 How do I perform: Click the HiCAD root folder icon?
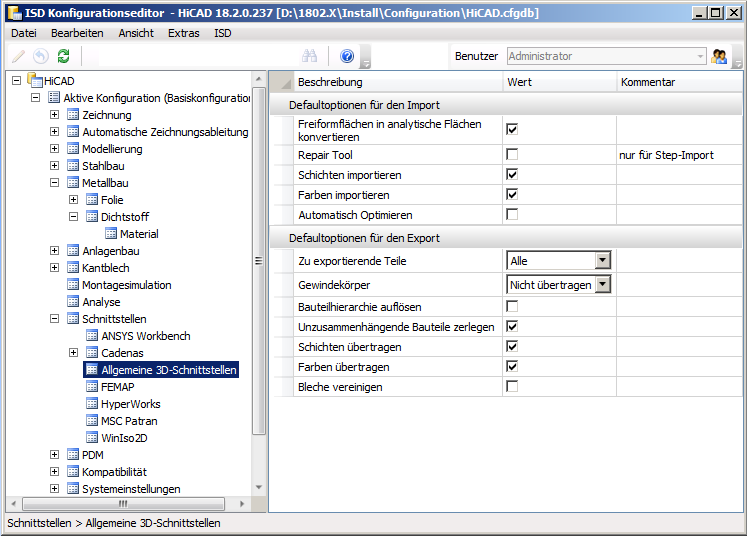35,81
